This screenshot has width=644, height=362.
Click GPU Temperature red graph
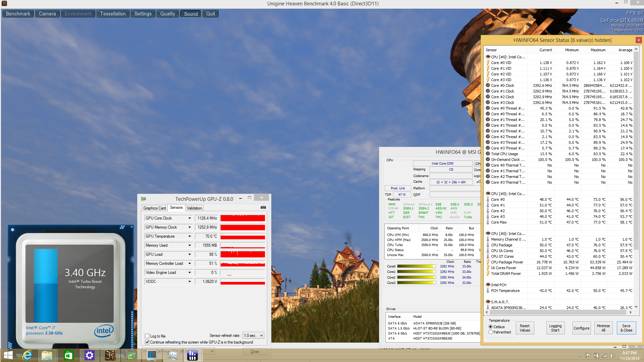click(x=243, y=236)
